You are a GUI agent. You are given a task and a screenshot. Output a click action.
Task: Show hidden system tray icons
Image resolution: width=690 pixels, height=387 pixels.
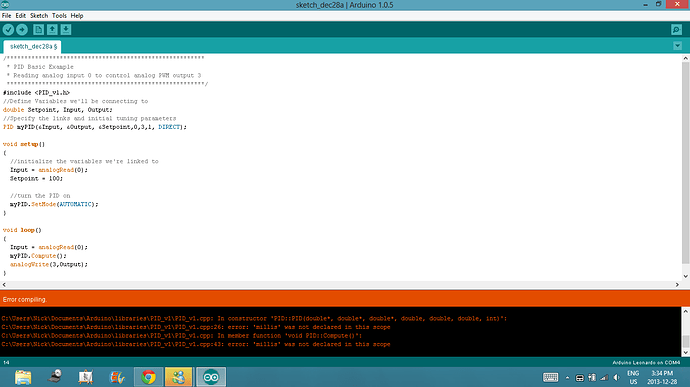pyautogui.click(x=567, y=378)
